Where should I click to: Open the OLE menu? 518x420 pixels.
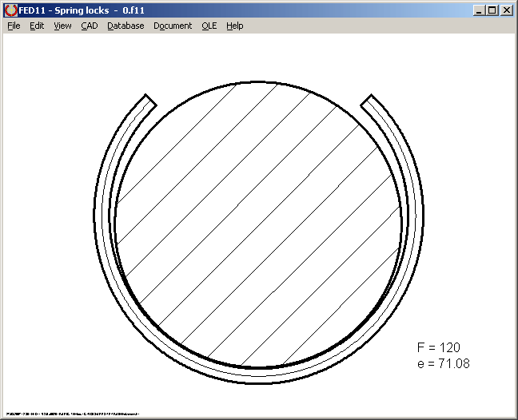point(209,26)
